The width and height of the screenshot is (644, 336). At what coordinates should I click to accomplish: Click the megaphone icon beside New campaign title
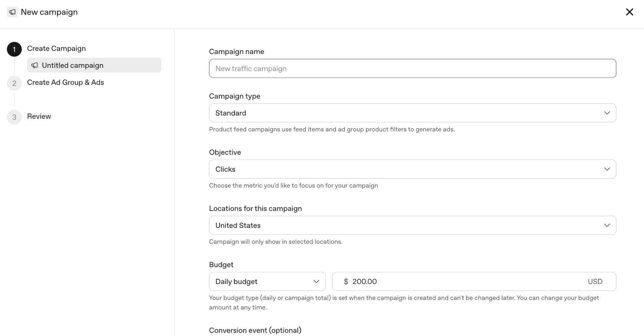coord(12,12)
